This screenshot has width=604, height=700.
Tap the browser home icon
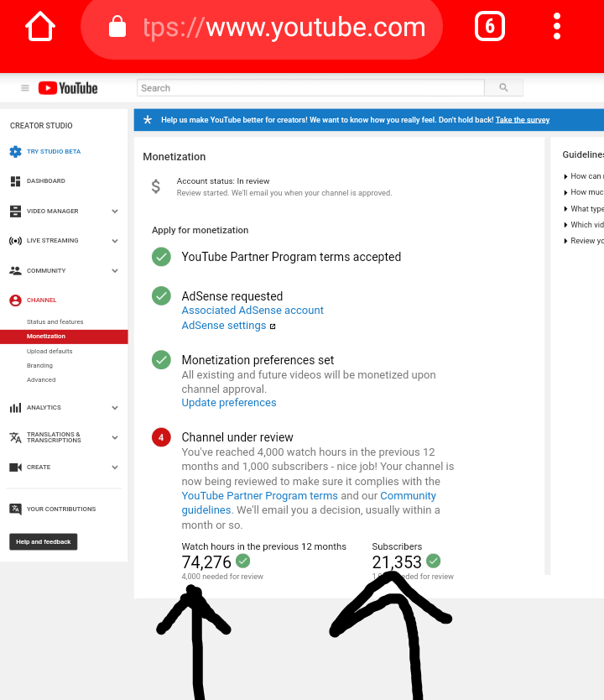(40, 26)
